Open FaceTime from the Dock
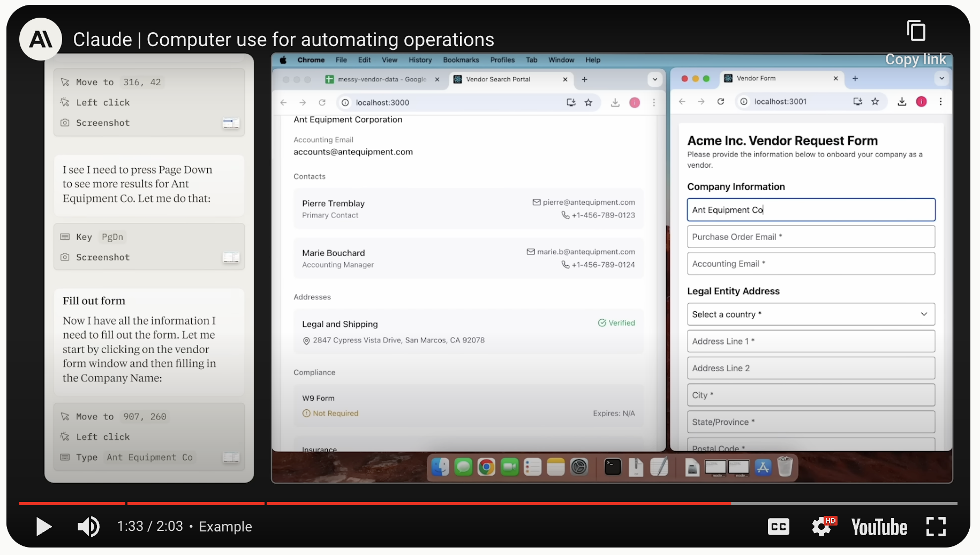The width and height of the screenshot is (980, 555). (x=509, y=467)
